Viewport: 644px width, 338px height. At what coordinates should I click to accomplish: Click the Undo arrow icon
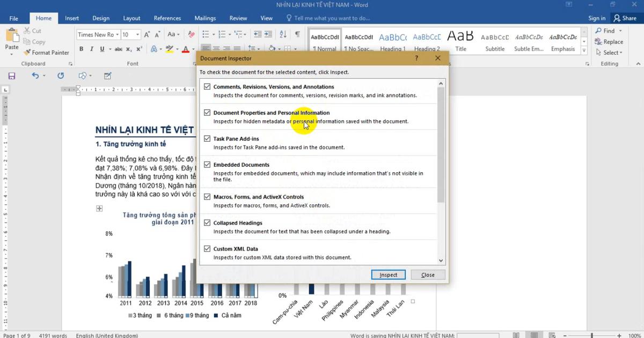coord(35,76)
